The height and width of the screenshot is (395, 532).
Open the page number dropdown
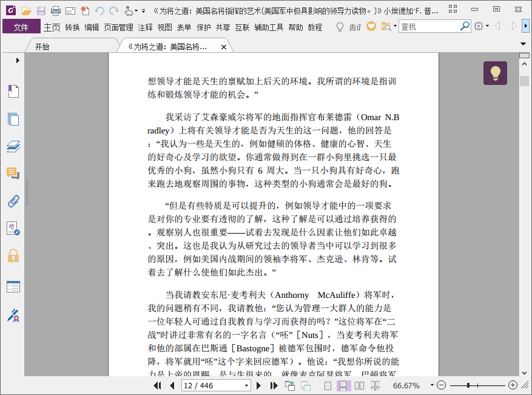pyautogui.click(x=246, y=386)
